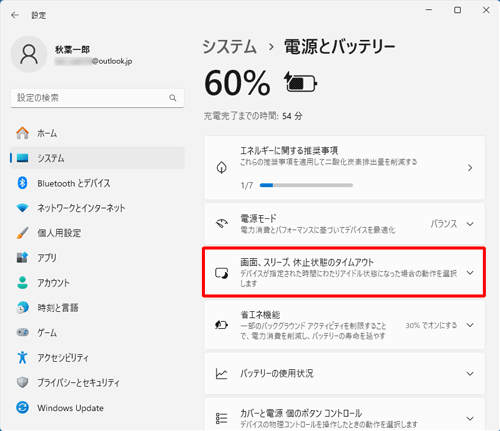Image resolution: width=500 pixels, height=431 pixels.
Task: Minimize the 設定 window
Action: (x=429, y=10)
